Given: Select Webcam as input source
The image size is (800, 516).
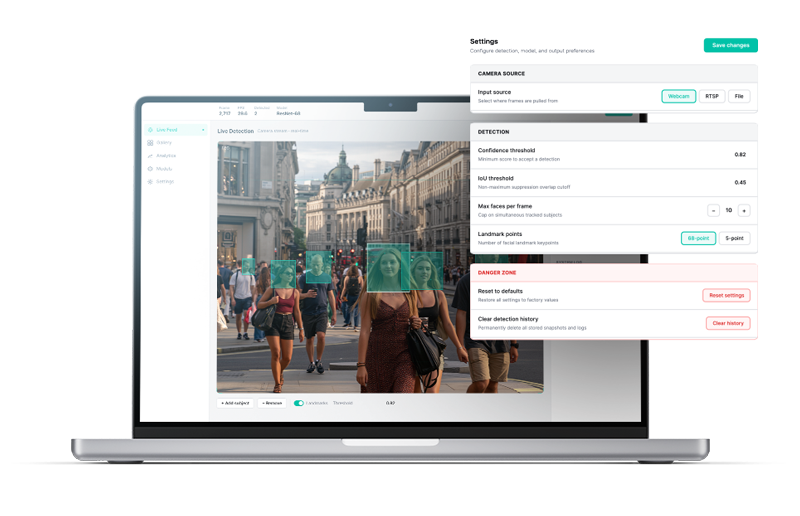Looking at the screenshot, I should coord(679,96).
